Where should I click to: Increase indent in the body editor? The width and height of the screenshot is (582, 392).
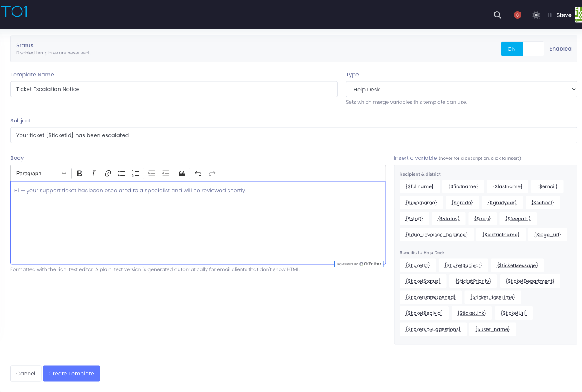152,174
